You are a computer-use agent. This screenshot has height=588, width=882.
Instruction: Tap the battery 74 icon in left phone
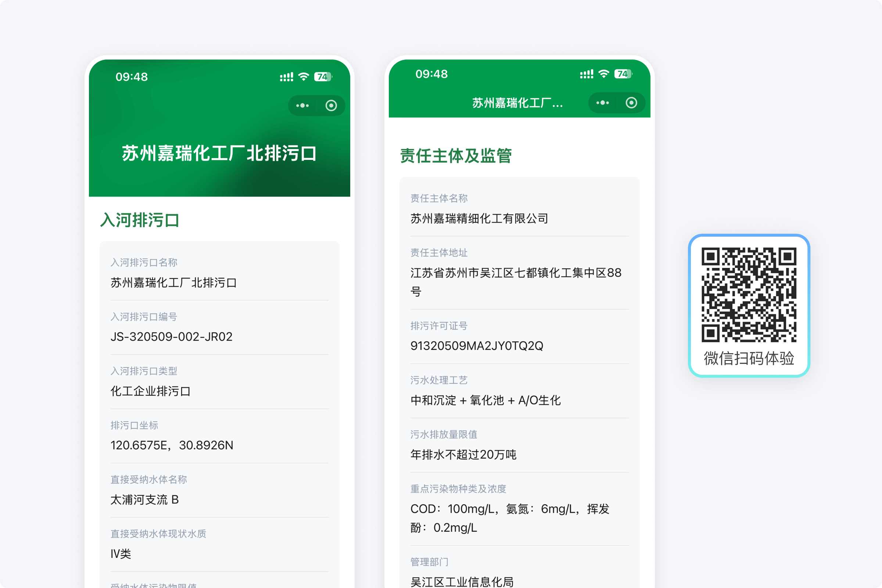click(x=323, y=77)
